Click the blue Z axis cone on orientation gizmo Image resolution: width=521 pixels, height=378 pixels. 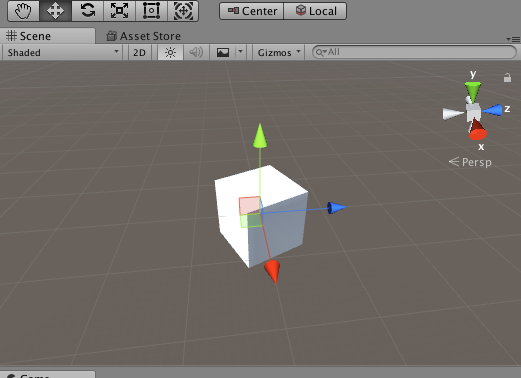pos(493,110)
